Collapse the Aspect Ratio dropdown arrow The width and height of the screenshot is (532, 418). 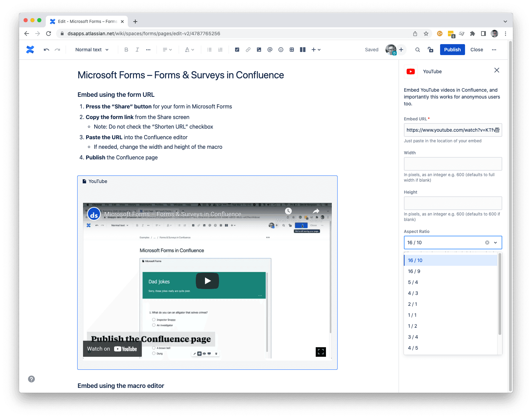495,243
